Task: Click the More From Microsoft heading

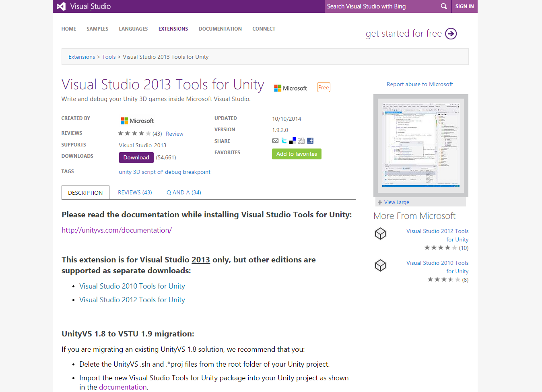Action: click(414, 216)
